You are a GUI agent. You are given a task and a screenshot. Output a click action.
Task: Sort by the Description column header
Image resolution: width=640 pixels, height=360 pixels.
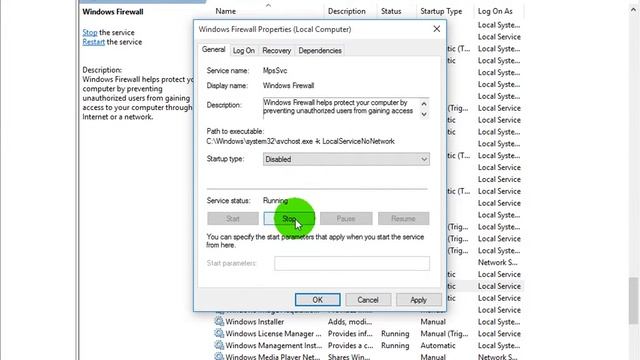click(347, 11)
